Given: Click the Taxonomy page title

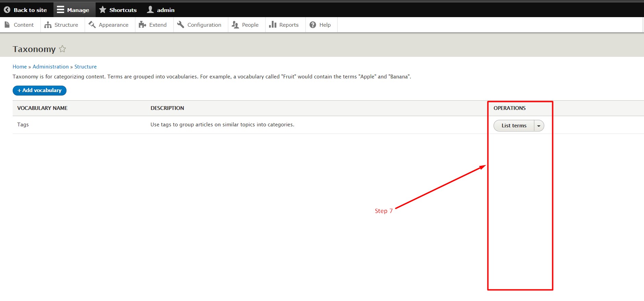Looking at the screenshot, I should pos(34,49).
